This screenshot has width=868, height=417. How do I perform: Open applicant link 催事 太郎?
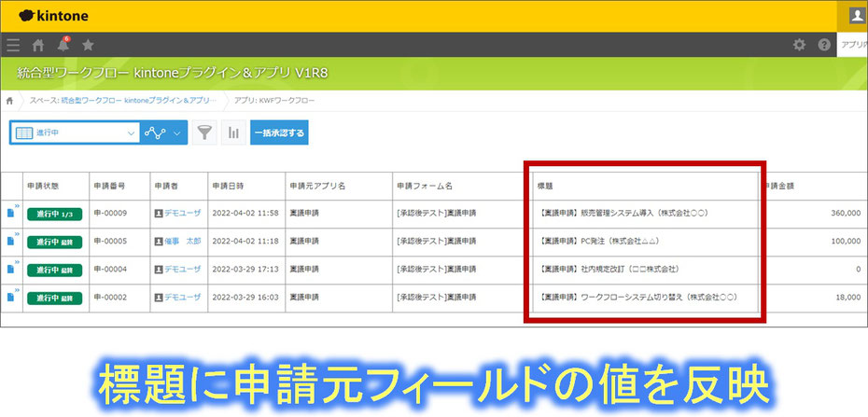click(x=183, y=242)
